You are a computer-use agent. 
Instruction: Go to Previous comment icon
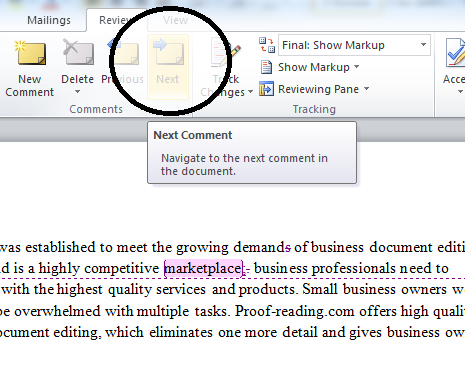coord(124,53)
